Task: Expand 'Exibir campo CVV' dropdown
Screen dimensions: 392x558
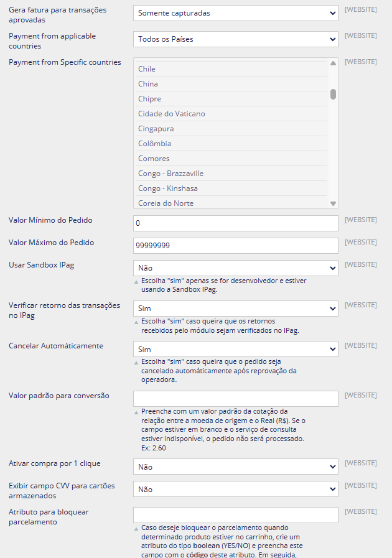Action: pos(235,490)
